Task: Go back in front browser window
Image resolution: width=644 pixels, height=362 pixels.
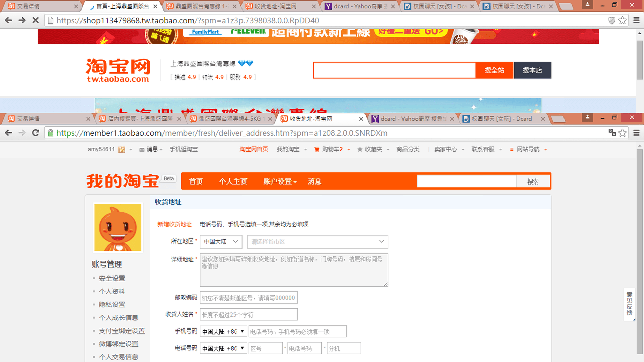Action: [x=8, y=133]
